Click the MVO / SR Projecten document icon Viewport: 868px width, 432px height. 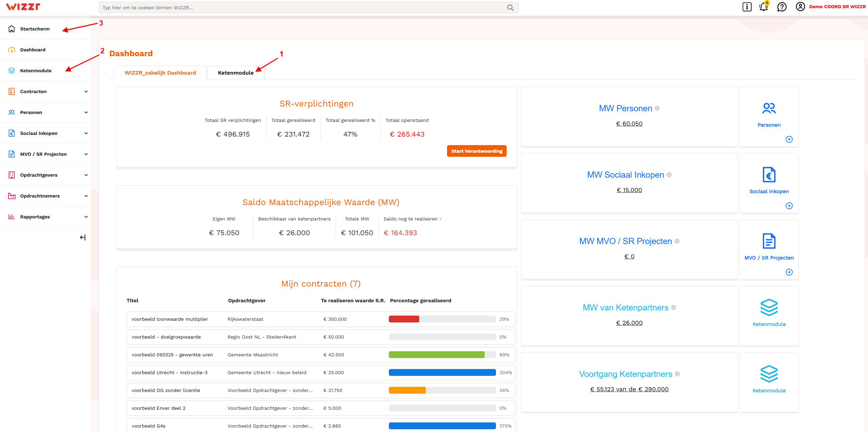point(769,241)
